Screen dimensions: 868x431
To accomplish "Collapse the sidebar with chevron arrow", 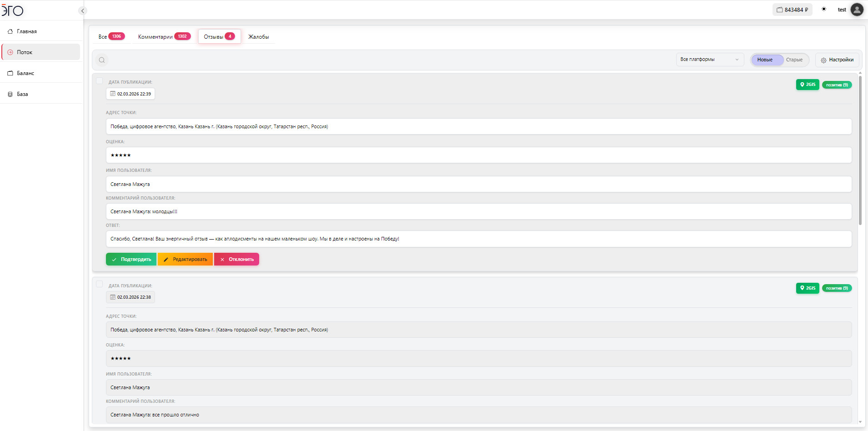I will pos(82,11).
